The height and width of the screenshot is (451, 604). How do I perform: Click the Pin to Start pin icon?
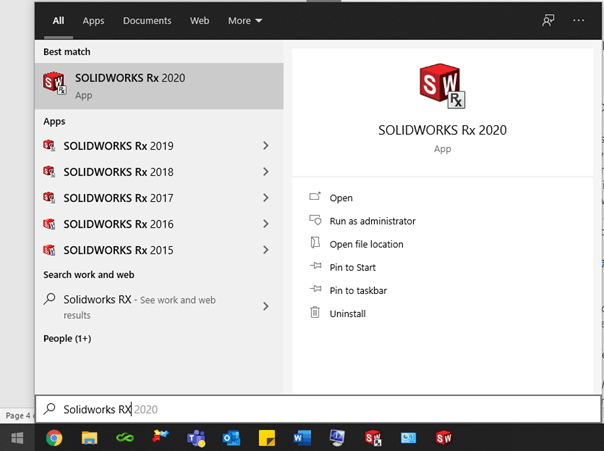315,266
